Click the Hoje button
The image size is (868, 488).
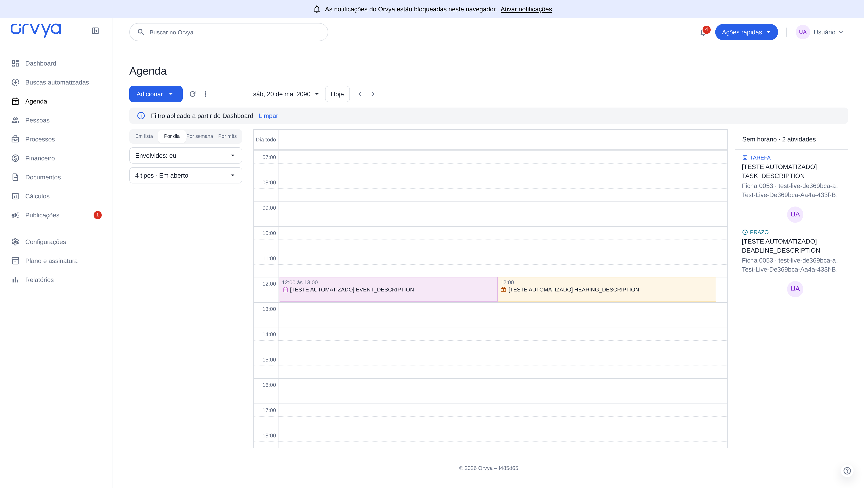[x=337, y=94]
